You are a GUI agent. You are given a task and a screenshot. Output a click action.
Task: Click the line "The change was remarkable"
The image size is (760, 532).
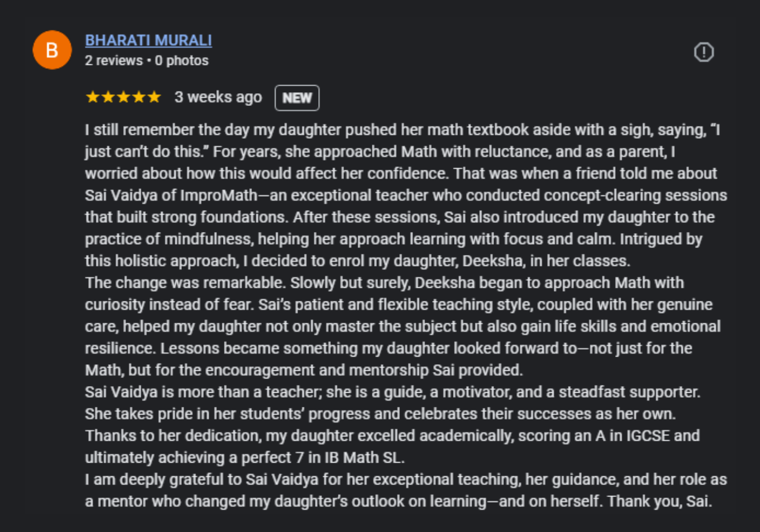pyautogui.click(x=384, y=283)
